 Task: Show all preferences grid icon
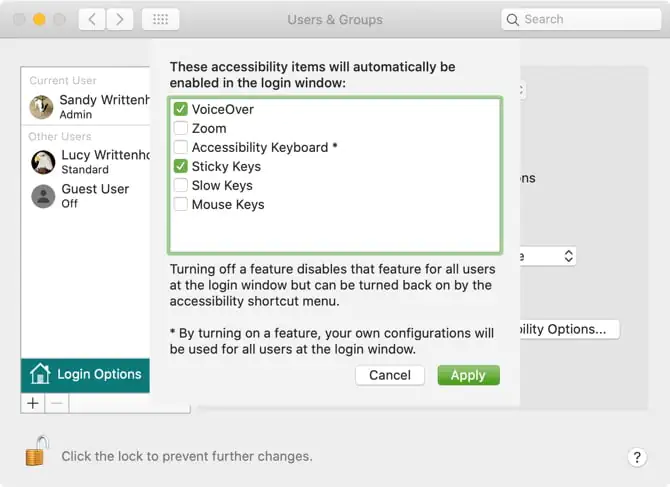(x=160, y=19)
